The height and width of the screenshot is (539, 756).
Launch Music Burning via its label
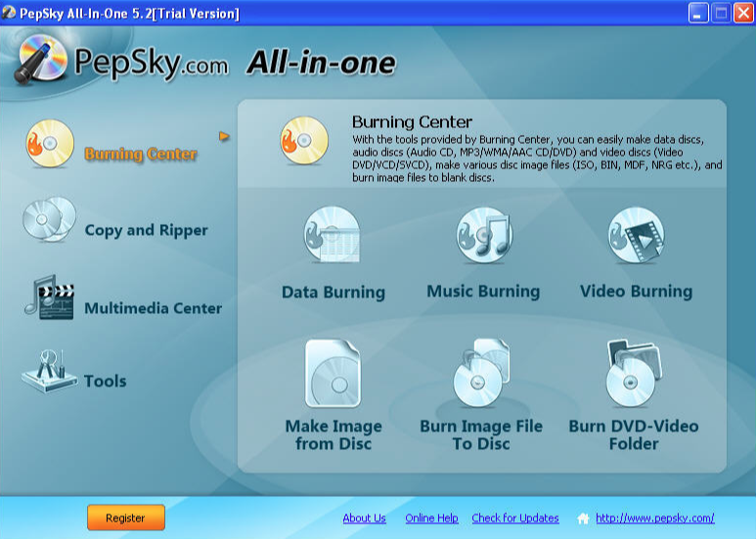(x=483, y=292)
